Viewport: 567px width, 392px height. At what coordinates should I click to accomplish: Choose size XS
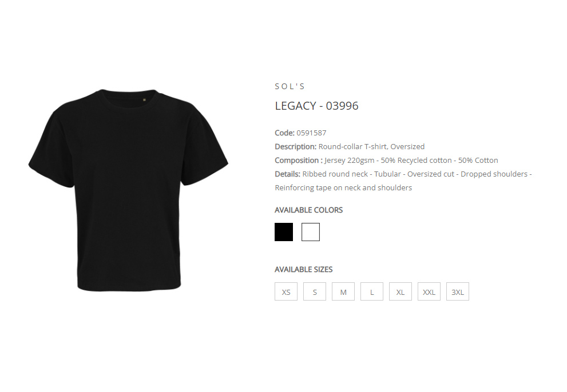(x=286, y=291)
